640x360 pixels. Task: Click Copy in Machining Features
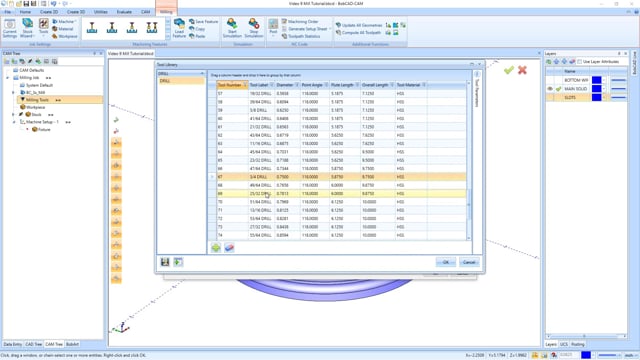point(197,29)
